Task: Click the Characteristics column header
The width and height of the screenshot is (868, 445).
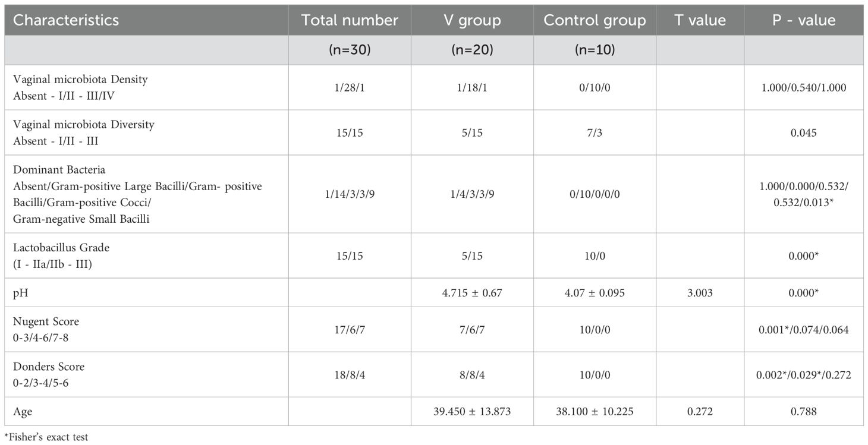Action: point(66,20)
